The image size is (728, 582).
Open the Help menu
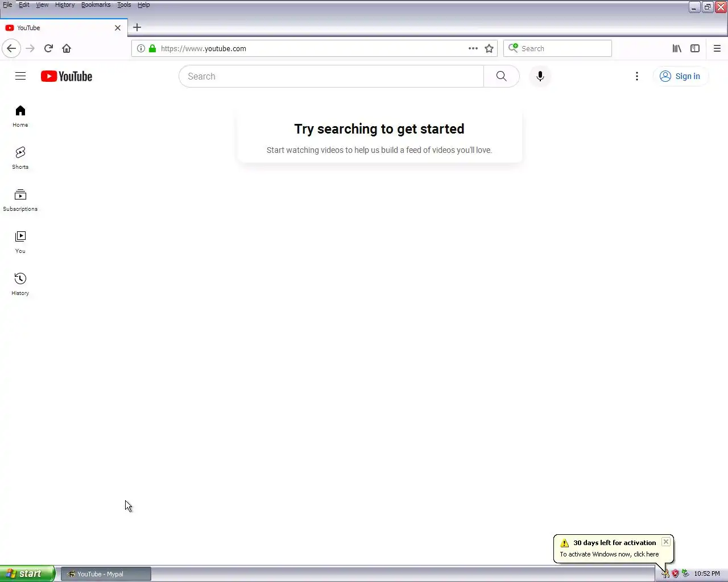pyautogui.click(x=144, y=5)
